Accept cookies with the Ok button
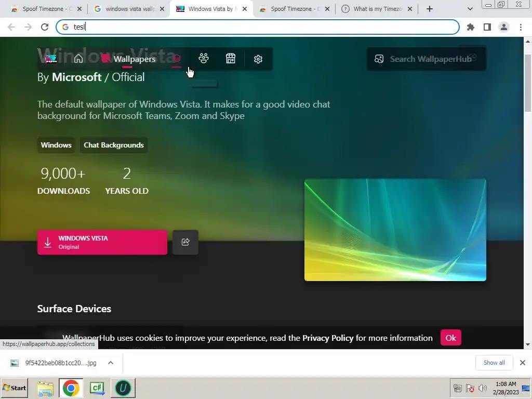532x399 pixels. (x=450, y=338)
